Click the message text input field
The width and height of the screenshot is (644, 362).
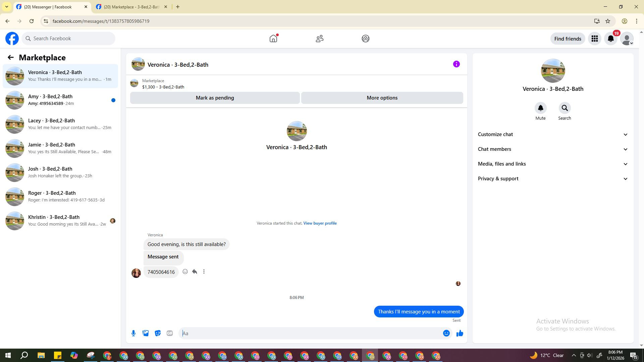coord(310,333)
